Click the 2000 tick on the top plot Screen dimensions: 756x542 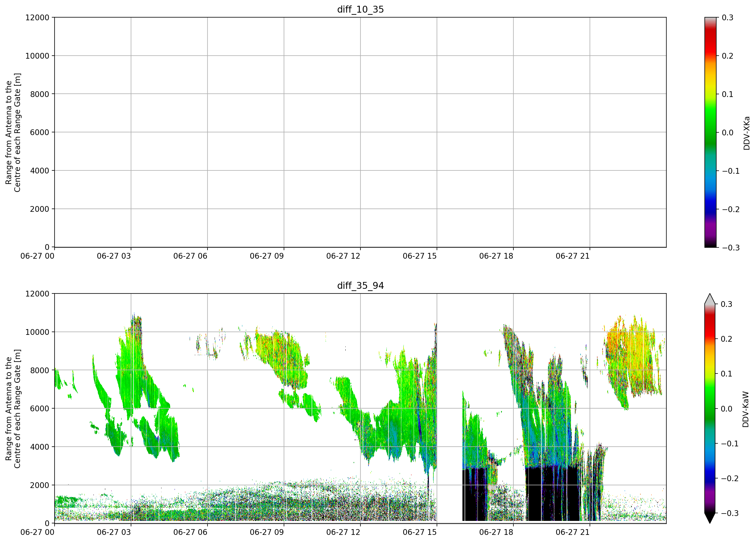40,209
